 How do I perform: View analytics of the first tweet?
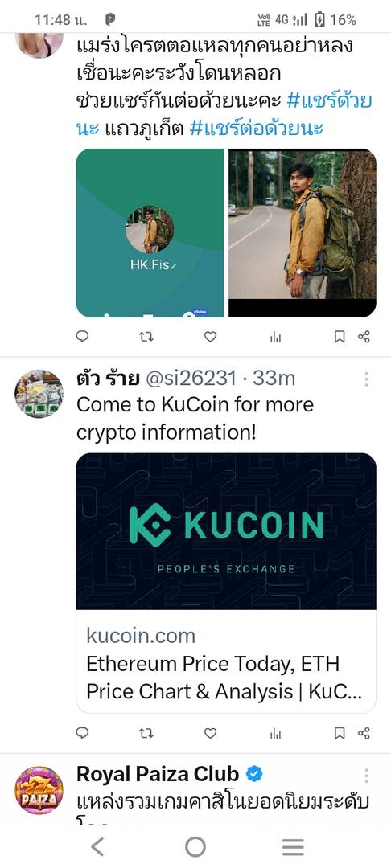point(275,337)
